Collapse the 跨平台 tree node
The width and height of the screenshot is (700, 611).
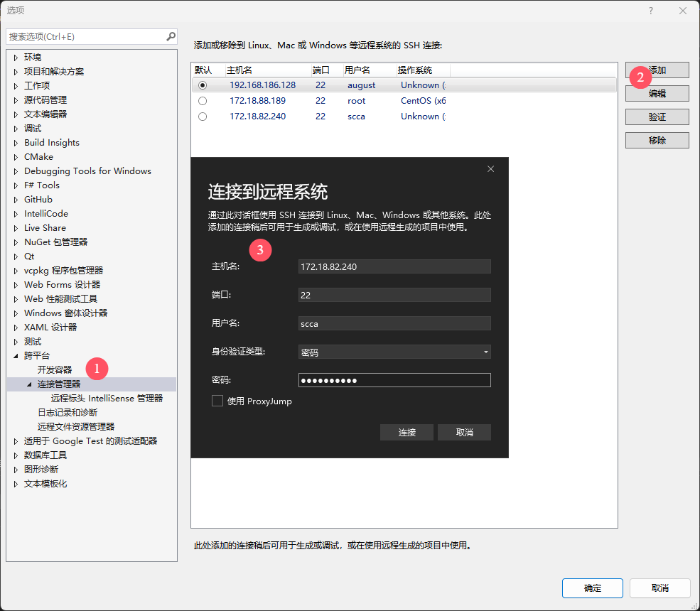16,356
